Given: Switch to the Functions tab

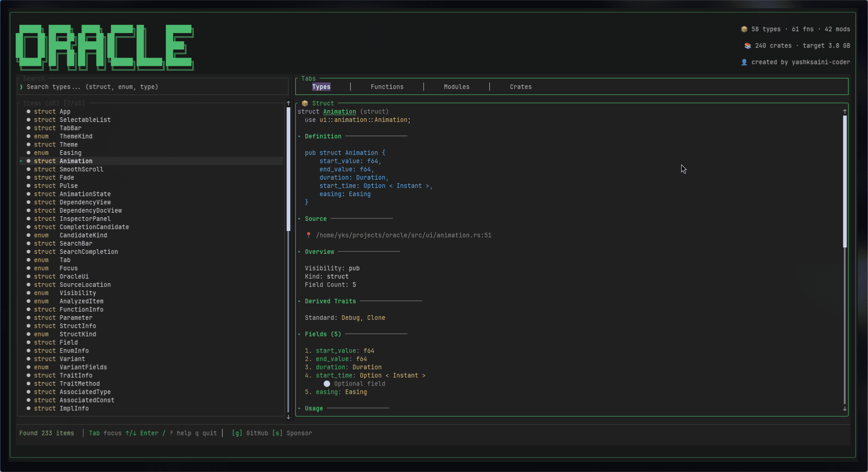Looking at the screenshot, I should pyautogui.click(x=386, y=87).
